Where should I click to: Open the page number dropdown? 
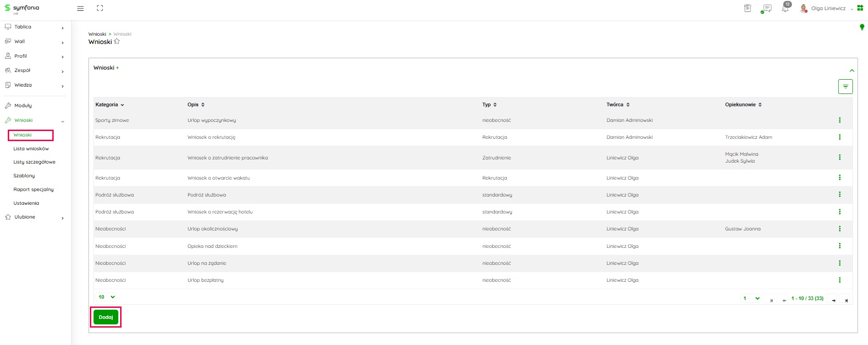coord(751,299)
